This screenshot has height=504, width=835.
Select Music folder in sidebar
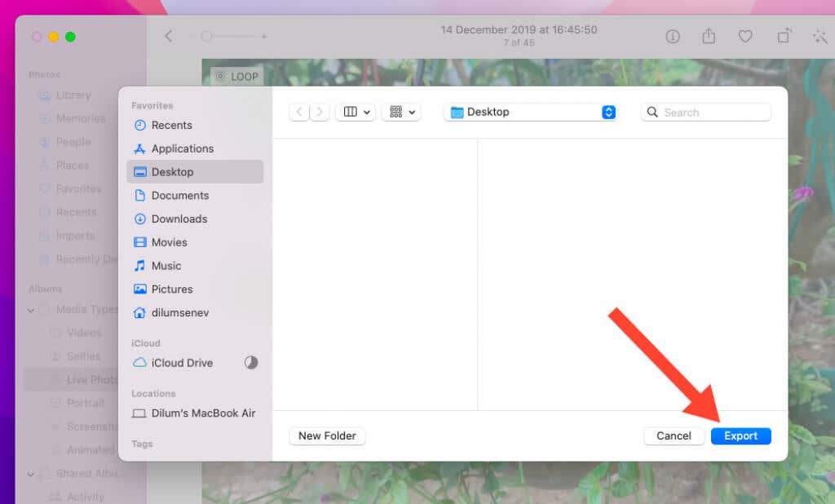(195, 266)
